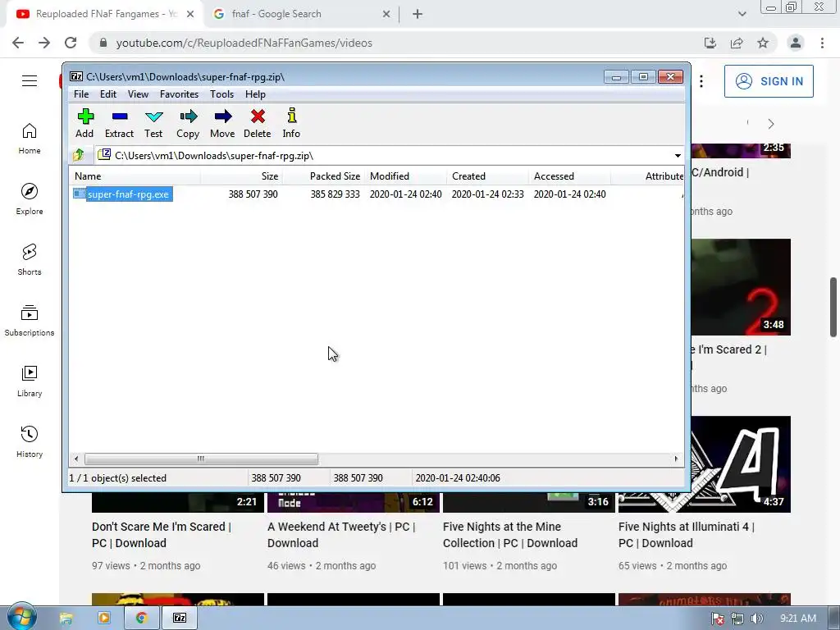Viewport: 840px width, 630px height.
Task: Click the Five Nights at Illuminati 4 thumbnail
Action: 741,464
